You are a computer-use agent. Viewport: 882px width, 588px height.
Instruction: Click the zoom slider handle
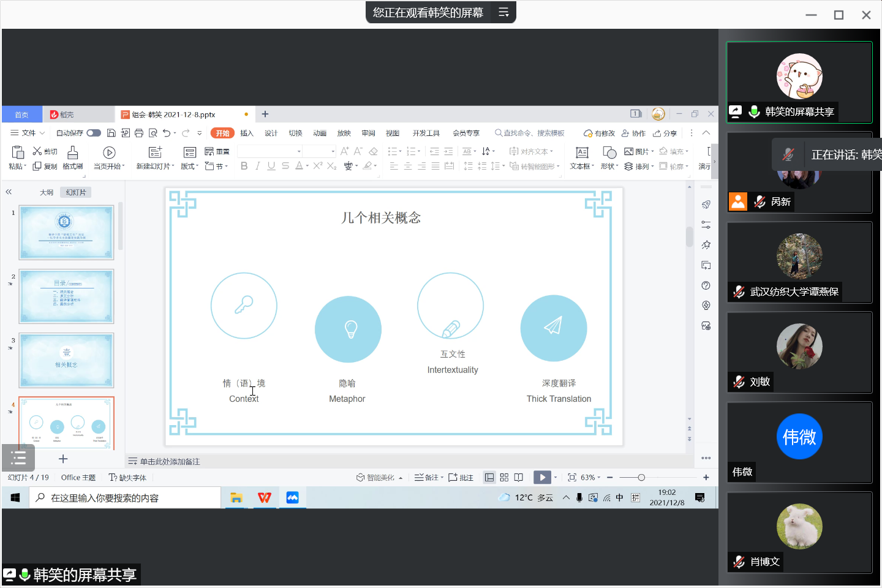(x=641, y=477)
